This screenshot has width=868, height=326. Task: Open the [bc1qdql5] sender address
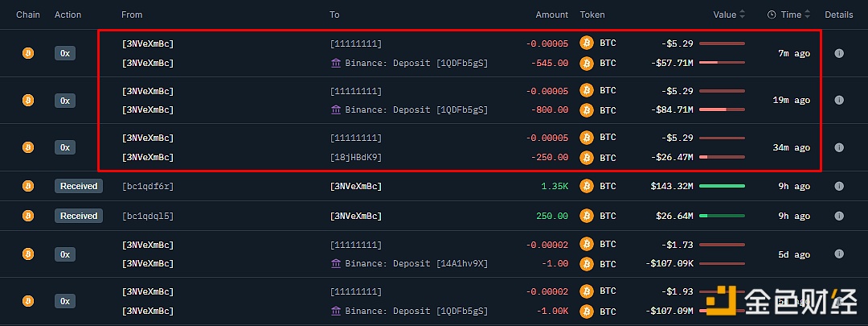point(148,216)
